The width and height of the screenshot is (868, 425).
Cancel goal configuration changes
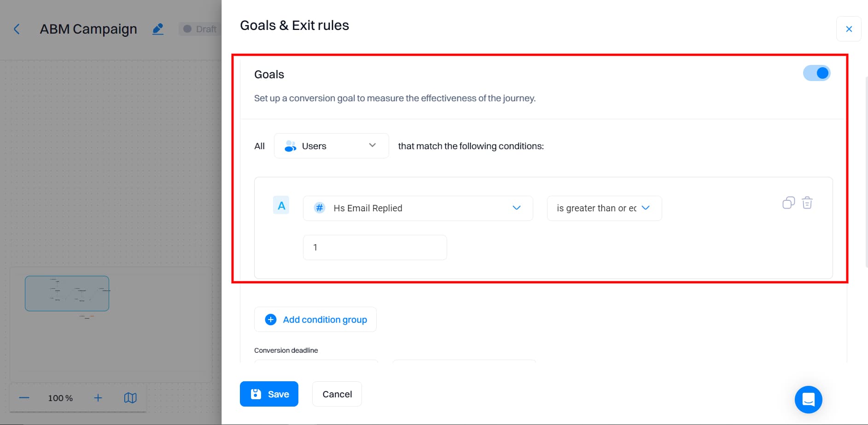click(337, 394)
